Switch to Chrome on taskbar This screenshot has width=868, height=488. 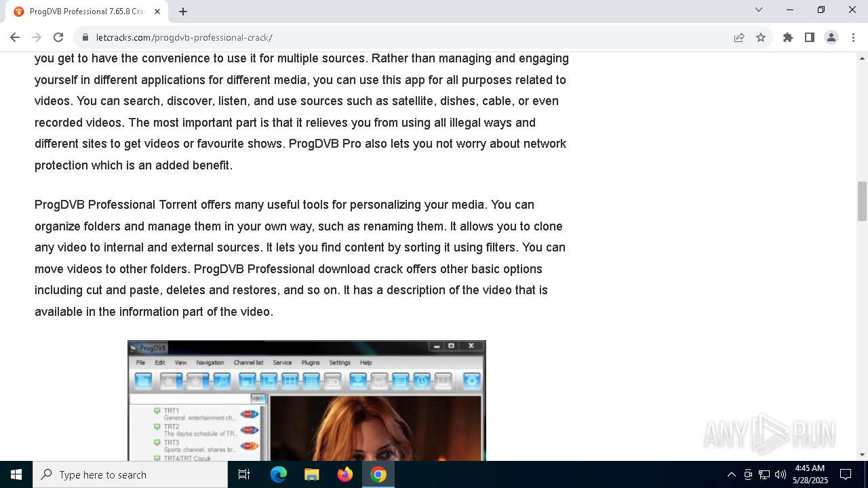378,474
